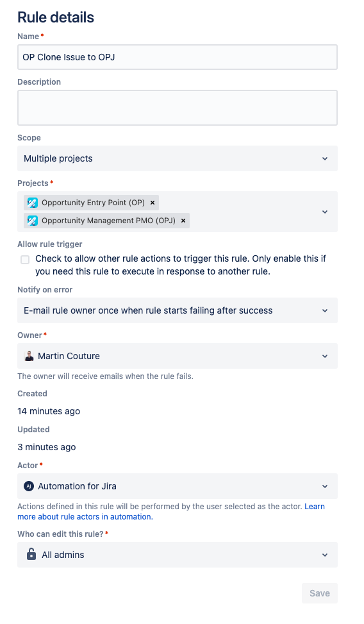Click the unlocked padlock icon beside All admins
364x624 pixels.
[31, 554]
